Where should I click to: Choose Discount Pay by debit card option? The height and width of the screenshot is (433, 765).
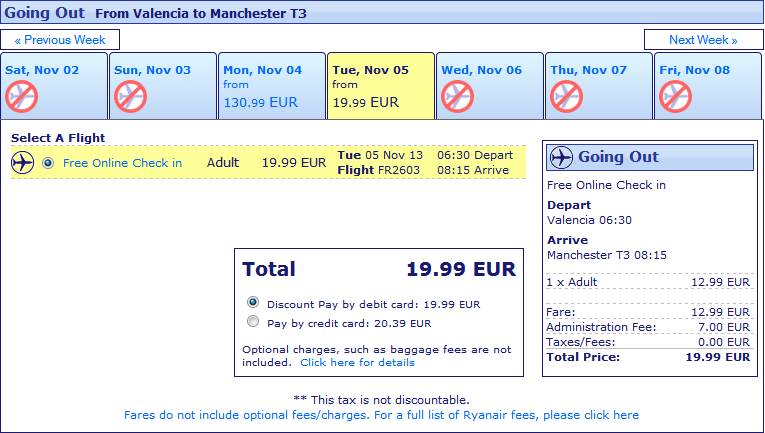(253, 302)
